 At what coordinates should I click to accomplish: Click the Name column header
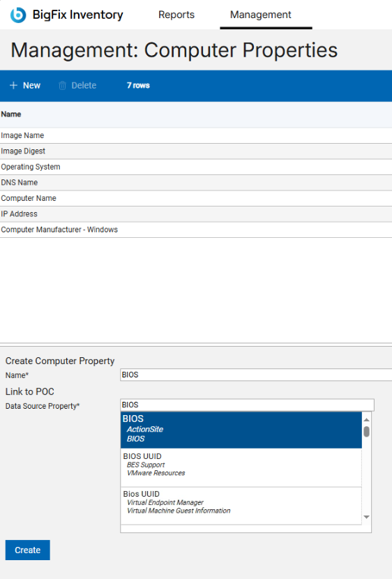tap(11, 114)
